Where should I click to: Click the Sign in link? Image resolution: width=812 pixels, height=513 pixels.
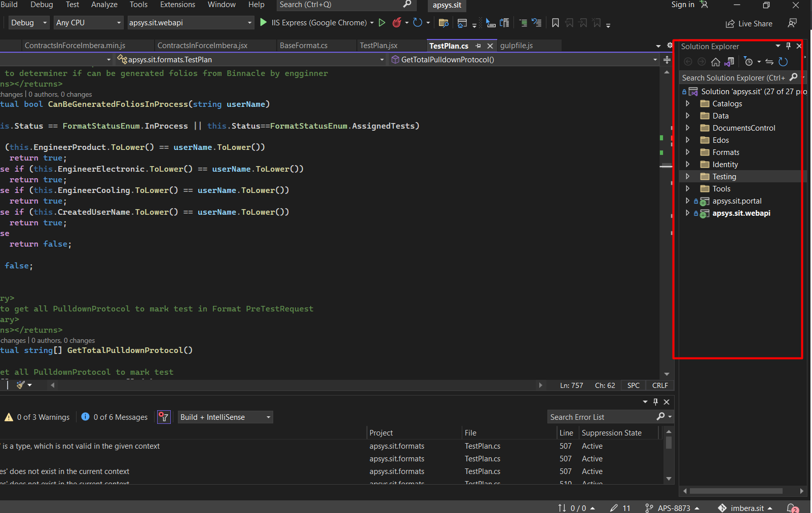tap(682, 5)
